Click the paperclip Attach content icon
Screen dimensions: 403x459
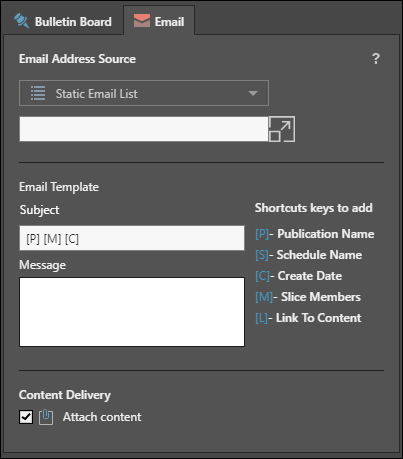pyautogui.click(x=46, y=417)
